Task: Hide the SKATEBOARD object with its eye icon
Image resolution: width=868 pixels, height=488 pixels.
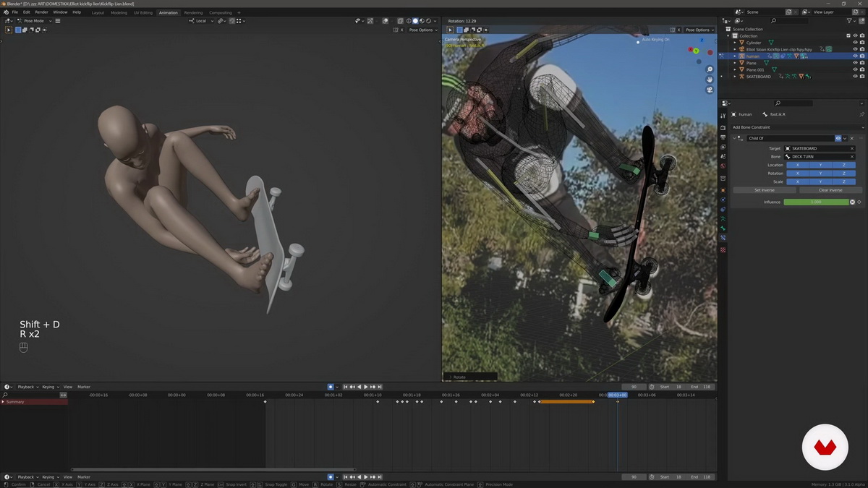Action: 855,76
